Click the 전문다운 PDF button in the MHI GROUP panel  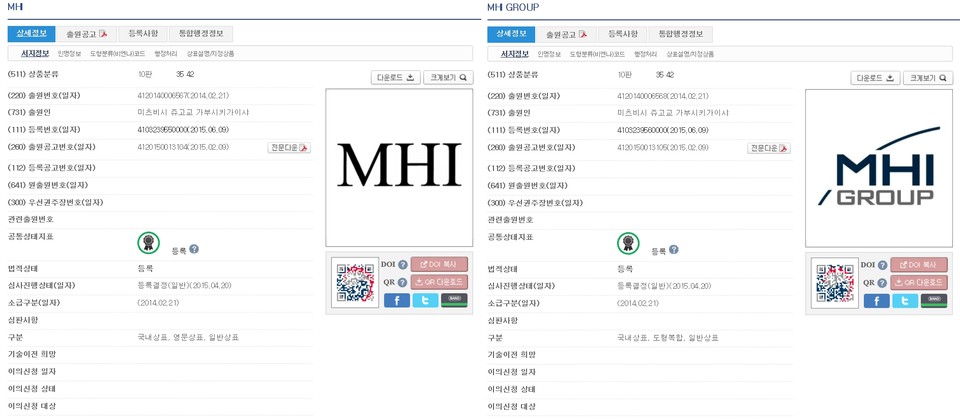click(x=769, y=148)
